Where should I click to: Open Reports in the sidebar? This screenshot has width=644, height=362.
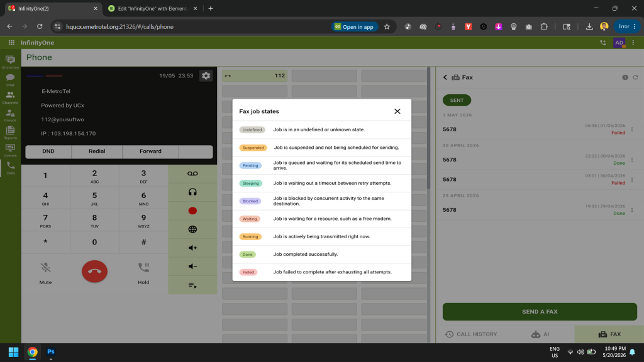10,133
